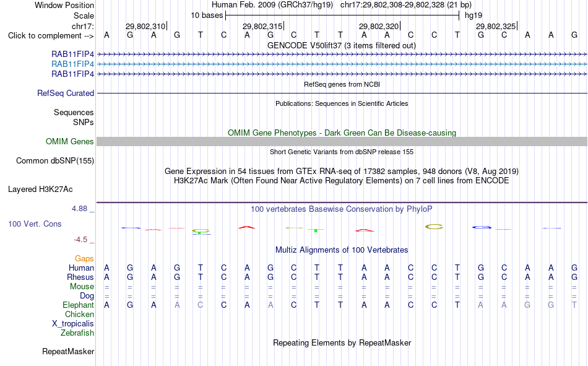Click the H3K27Ac Mark ENCODE title
The height and width of the screenshot is (366, 588).
click(342, 181)
